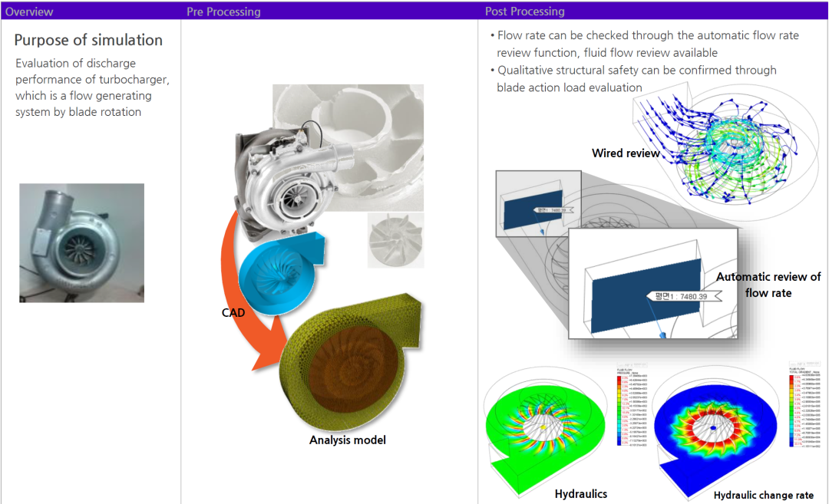Viewport: 829px width, 504px height.
Task: Click the Analysis model caption
Action: tap(347, 440)
